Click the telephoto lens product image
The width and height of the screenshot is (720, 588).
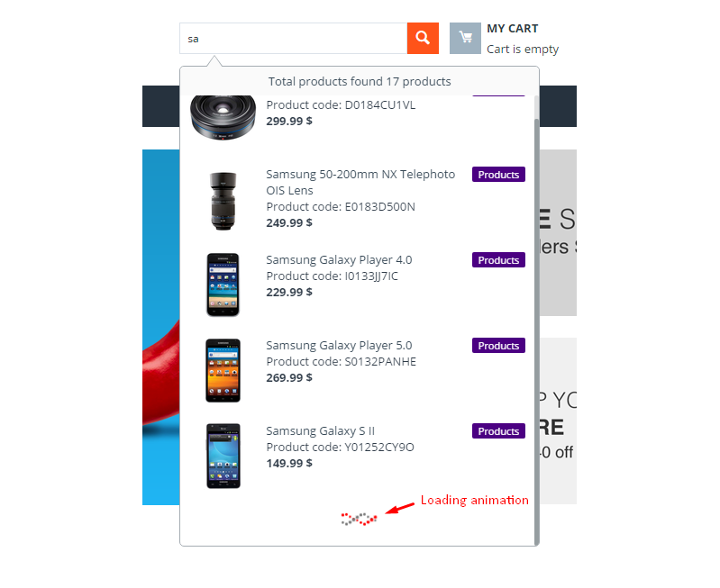pos(223,201)
